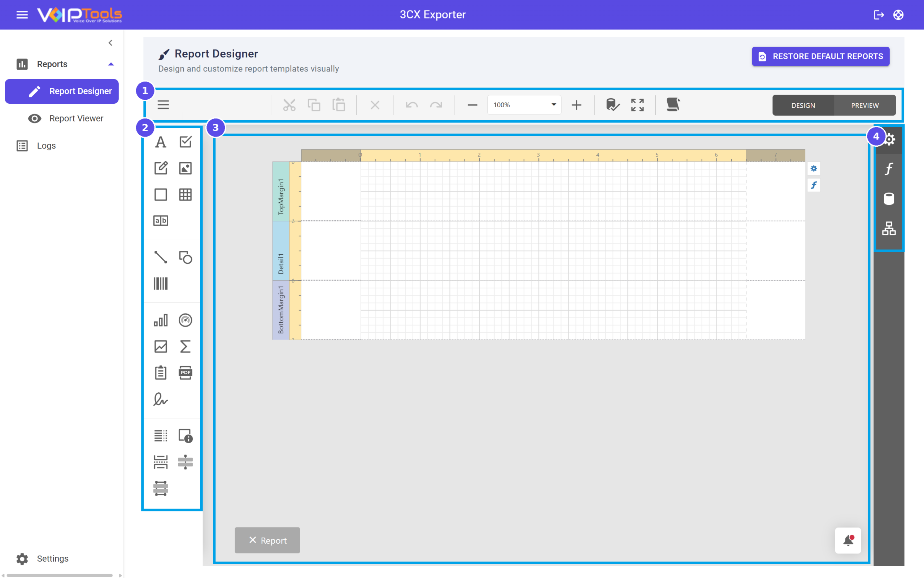Click the small gear smart tag on canvas
This screenshot has width=924, height=578.
point(814,168)
